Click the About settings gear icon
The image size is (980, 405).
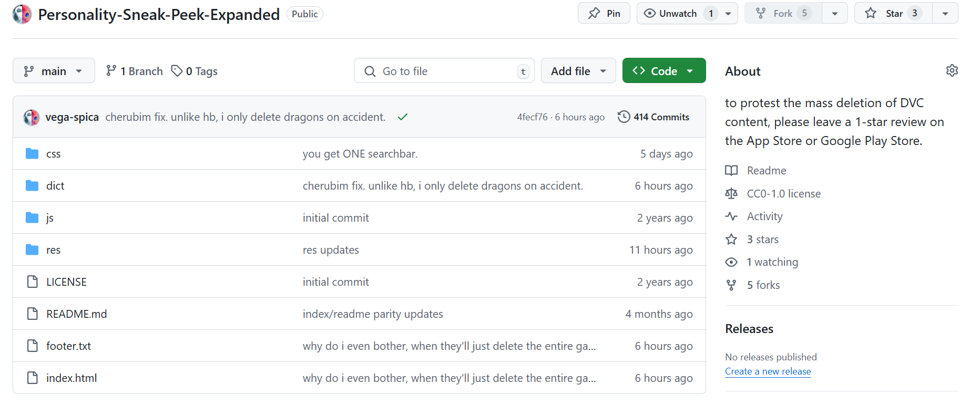952,70
